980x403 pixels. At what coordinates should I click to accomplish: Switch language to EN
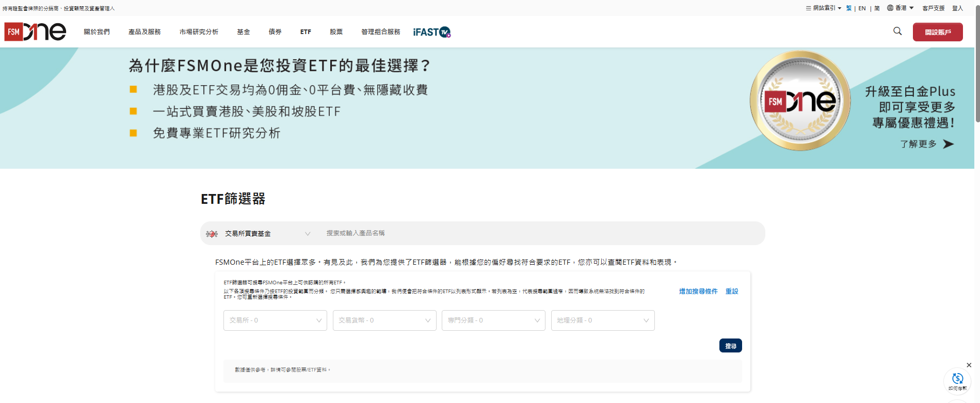[x=862, y=8]
